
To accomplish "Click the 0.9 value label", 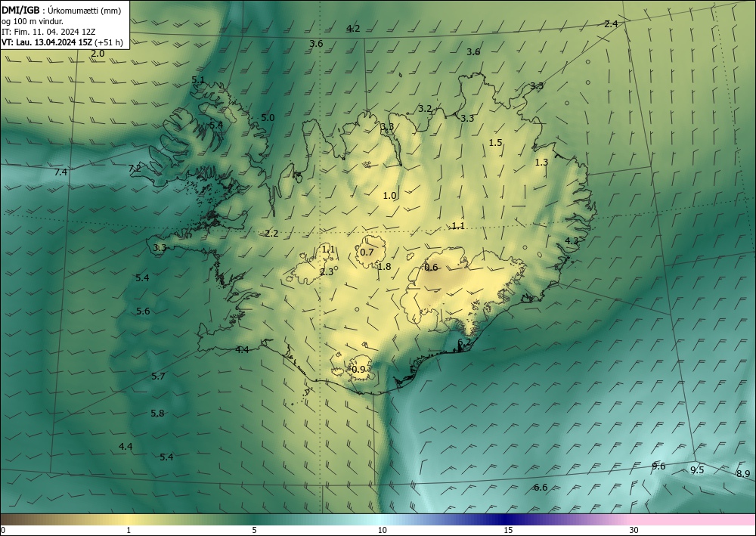I will 358,370.
